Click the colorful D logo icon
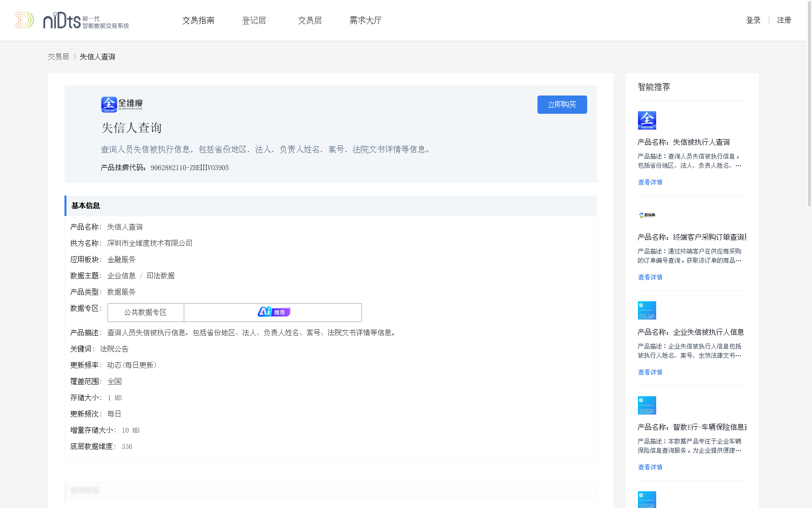Screen dimensions: 812x508 coord(24,20)
